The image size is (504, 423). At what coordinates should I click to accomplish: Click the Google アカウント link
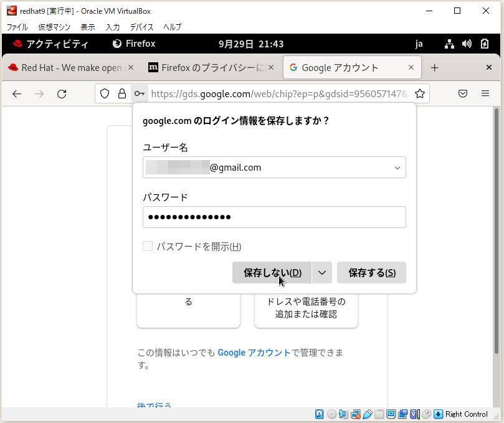pos(254,353)
